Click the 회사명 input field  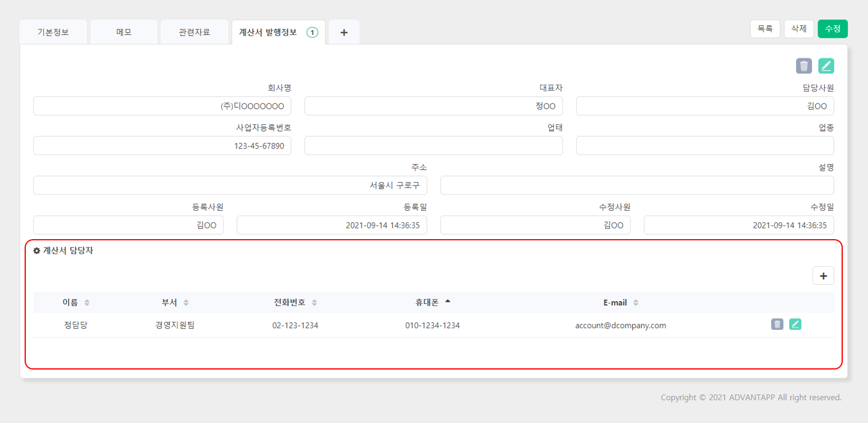point(162,106)
